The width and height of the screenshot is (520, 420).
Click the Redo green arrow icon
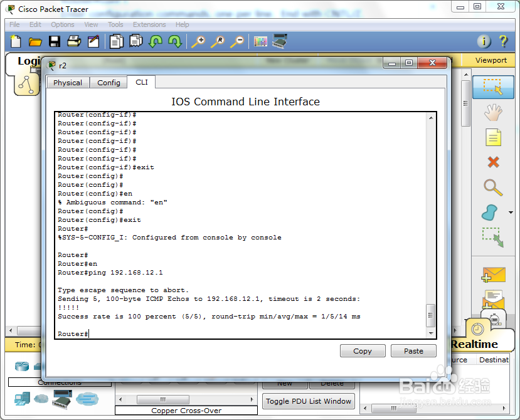tap(175, 41)
